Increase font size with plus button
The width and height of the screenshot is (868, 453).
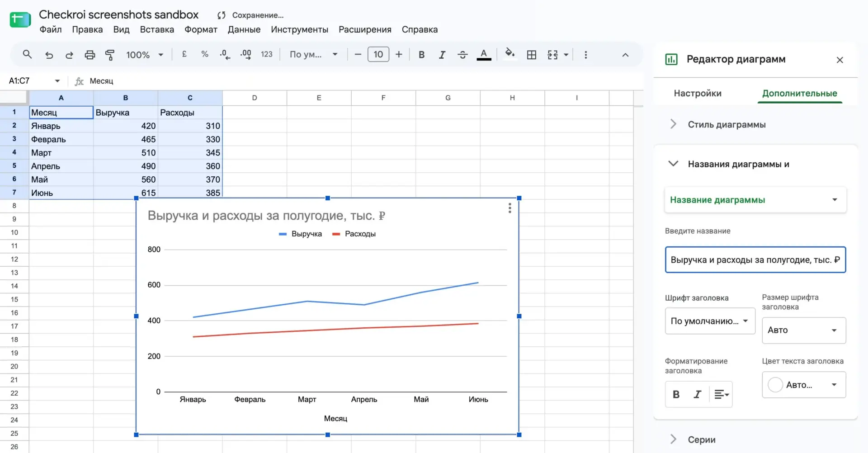tap(399, 55)
